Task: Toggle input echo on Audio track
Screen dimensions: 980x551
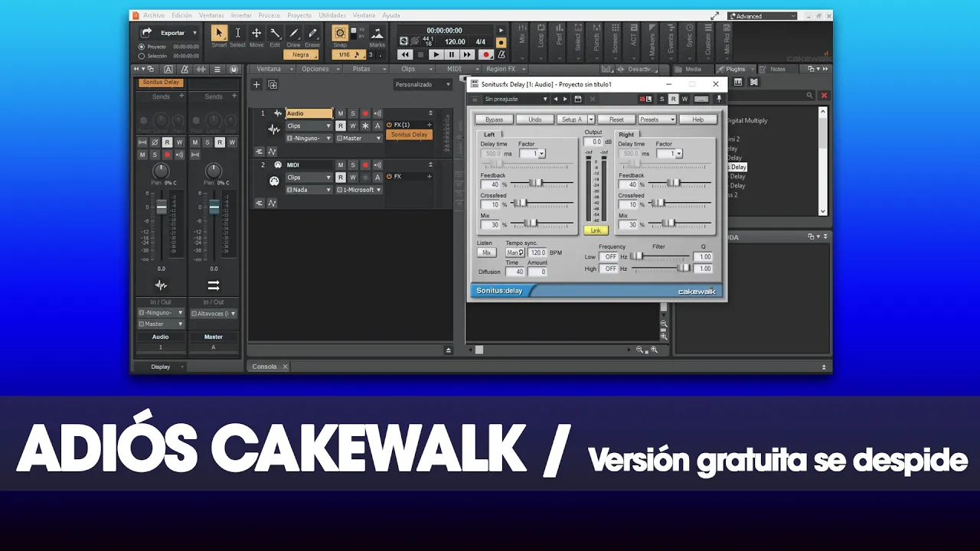Action: click(377, 113)
